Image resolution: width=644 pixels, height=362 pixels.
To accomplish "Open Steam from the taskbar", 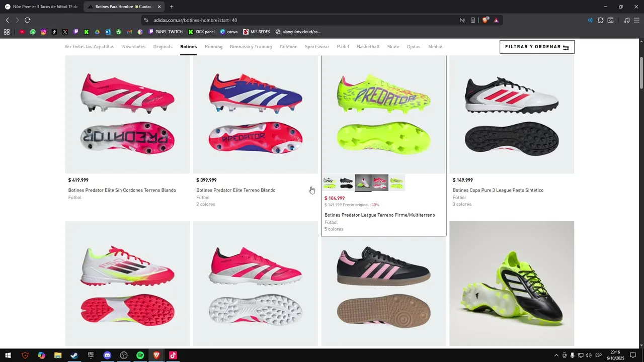I will tap(74, 355).
